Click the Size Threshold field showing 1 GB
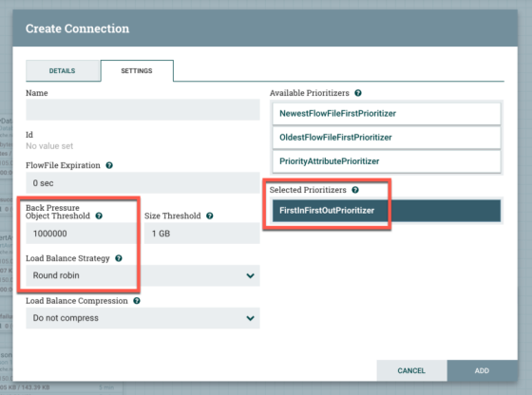Viewport: 532px width, 395px height. coord(201,234)
